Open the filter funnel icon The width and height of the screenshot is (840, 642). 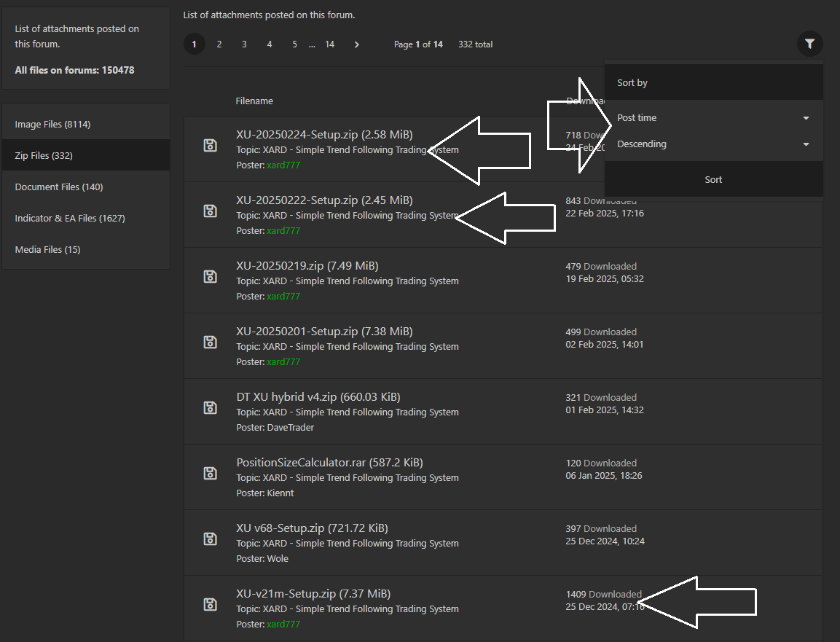tap(809, 44)
